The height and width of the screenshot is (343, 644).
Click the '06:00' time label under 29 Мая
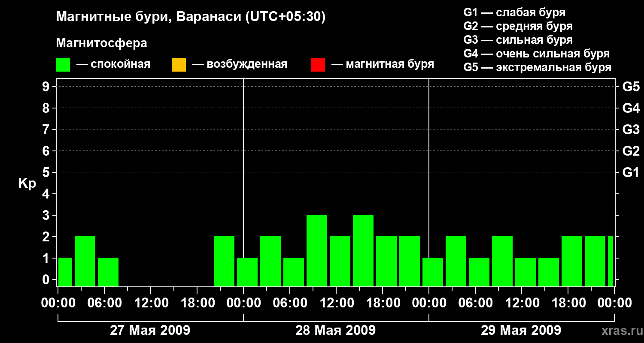pos(475,303)
